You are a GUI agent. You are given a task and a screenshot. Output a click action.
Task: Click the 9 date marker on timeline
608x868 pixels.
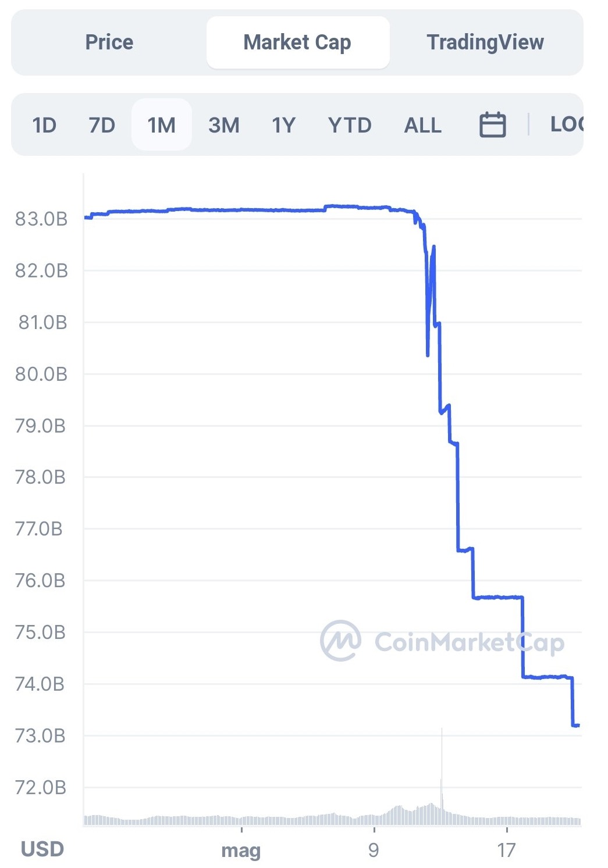tap(374, 851)
